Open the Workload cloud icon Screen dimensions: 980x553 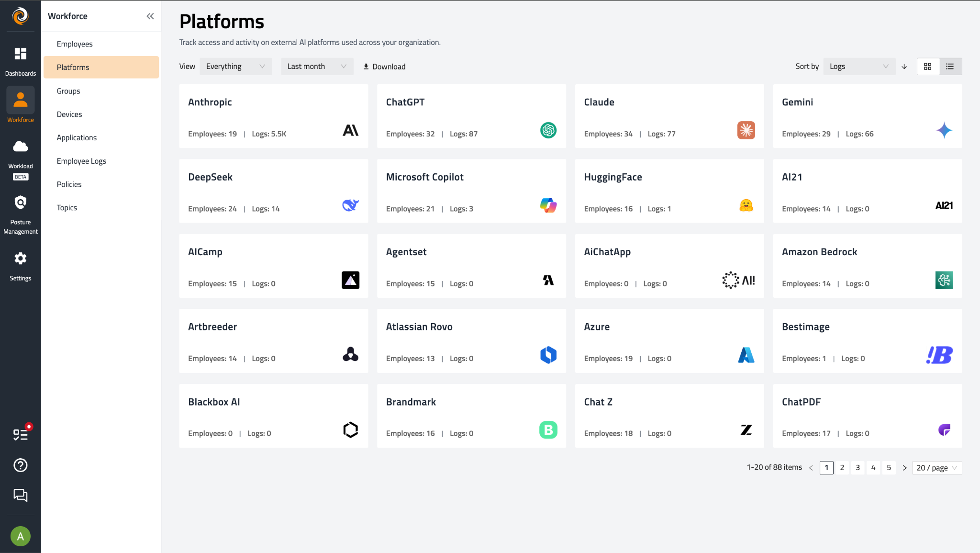tap(20, 147)
